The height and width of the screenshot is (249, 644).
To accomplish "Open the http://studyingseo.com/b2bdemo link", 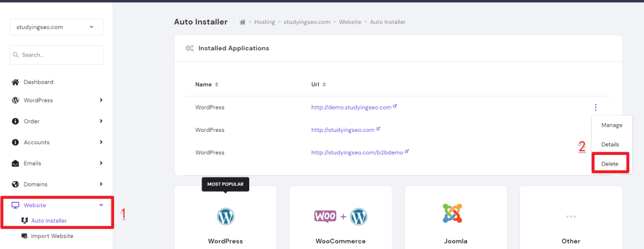I will (357, 152).
